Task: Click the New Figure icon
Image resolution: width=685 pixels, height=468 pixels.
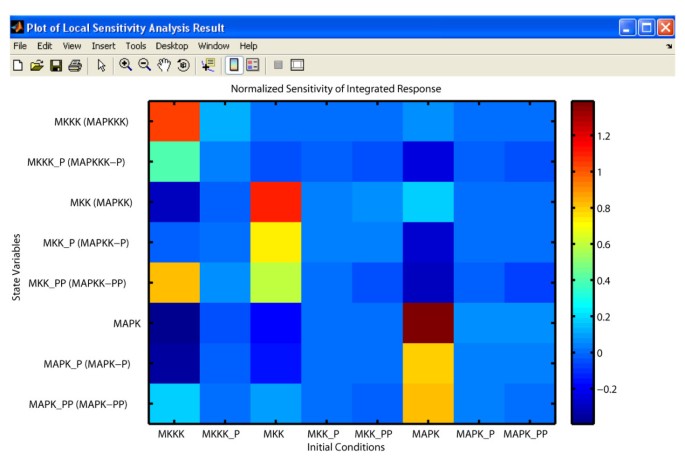Action: tap(18, 66)
